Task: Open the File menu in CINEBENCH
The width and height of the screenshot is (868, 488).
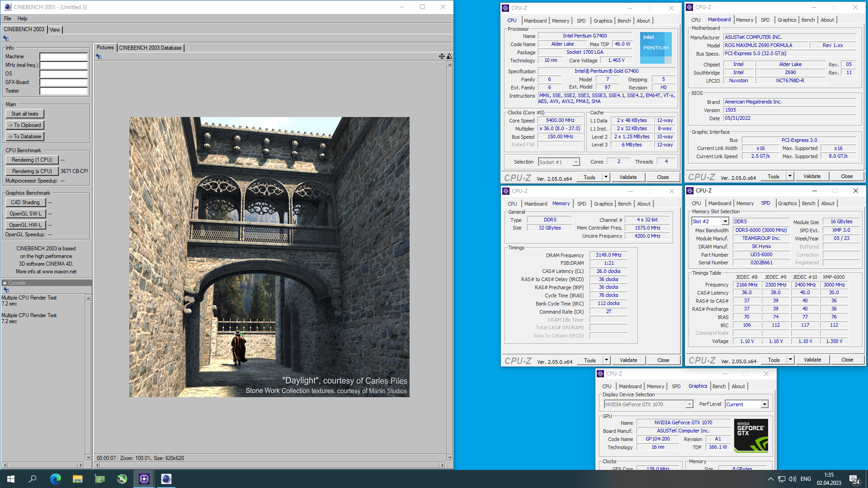Action: pyautogui.click(x=8, y=19)
